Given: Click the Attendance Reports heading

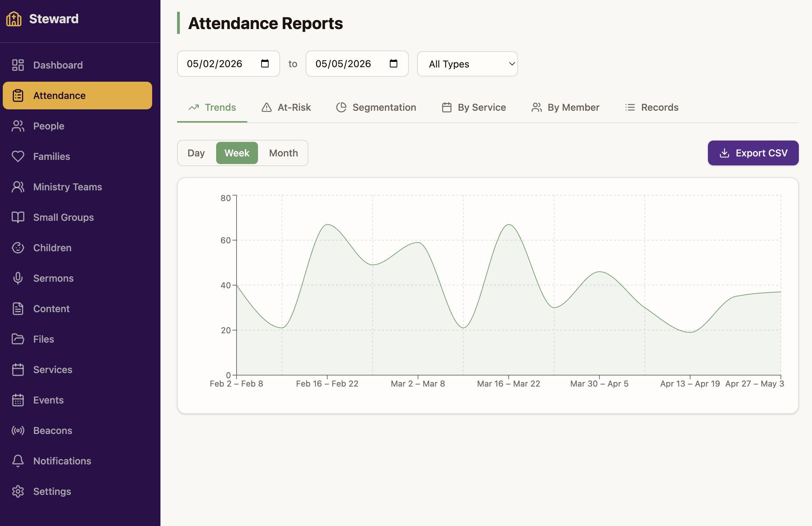Looking at the screenshot, I should [x=265, y=23].
